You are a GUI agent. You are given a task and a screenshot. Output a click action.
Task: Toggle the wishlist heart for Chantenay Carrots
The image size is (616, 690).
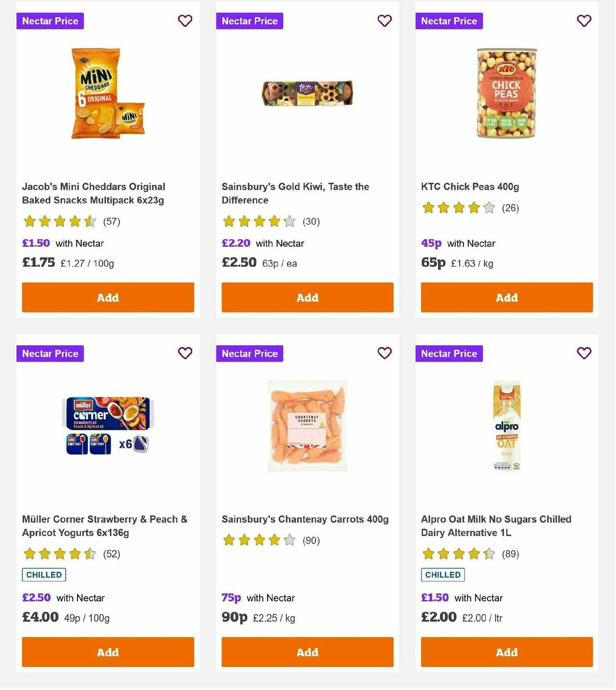point(384,353)
